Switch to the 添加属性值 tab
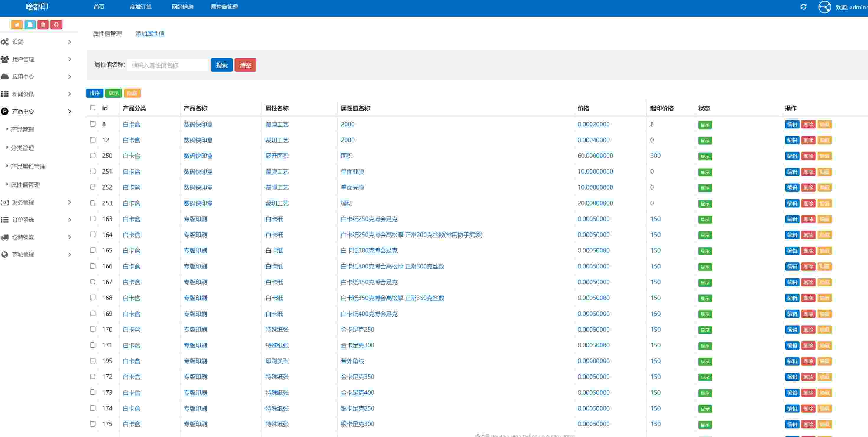Image resolution: width=868 pixels, height=437 pixels. point(150,34)
